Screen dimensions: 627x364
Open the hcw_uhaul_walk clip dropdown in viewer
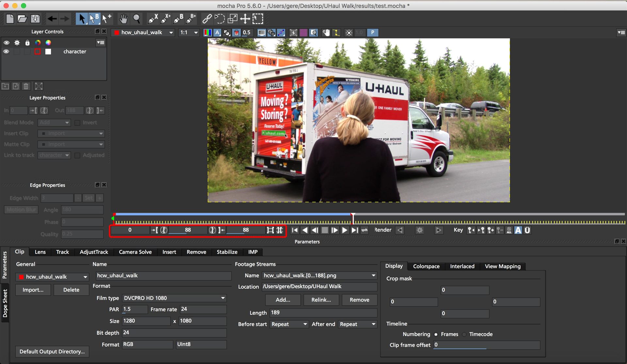pos(143,33)
